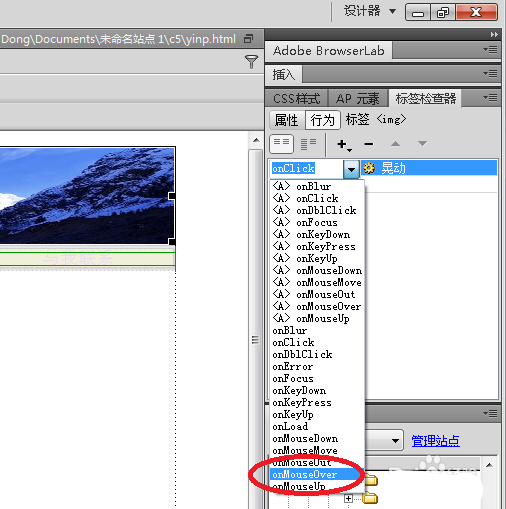Click the design view scroll up arrow
Screen dimensions: 506x509
pyautogui.click(x=256, y=140)
